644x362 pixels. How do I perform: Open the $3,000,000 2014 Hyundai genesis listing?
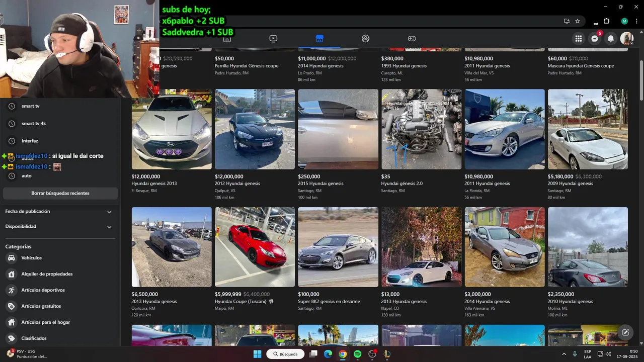(505, 262)
